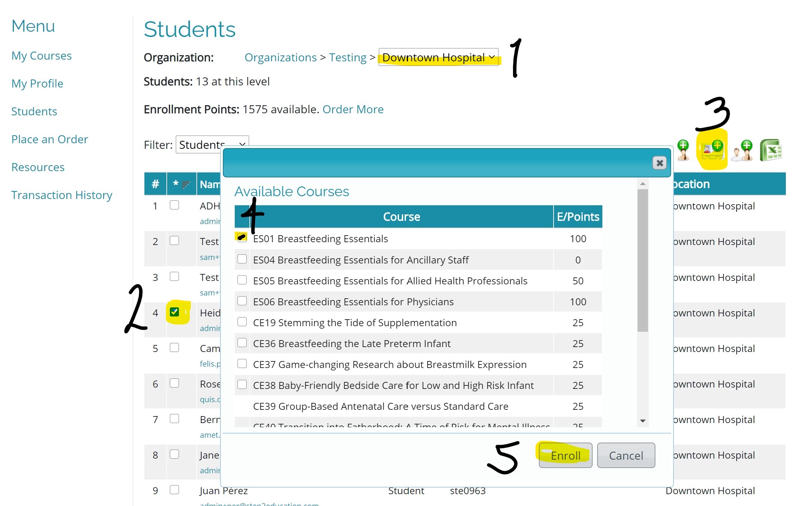
Task: Close the Available Courses dialog
Action: [x=659, y=163]
